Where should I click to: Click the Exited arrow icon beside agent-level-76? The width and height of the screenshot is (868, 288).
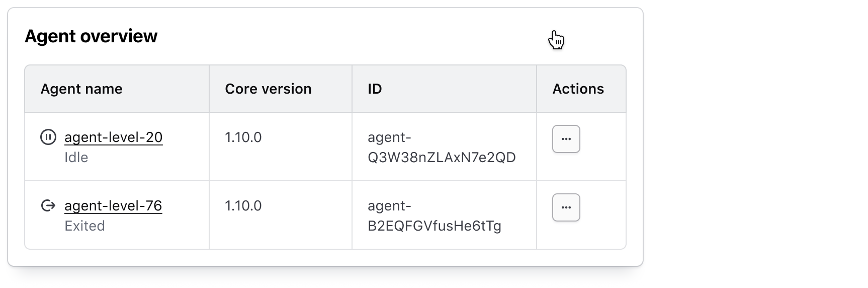pyautogui.click(x=48, y=205)
